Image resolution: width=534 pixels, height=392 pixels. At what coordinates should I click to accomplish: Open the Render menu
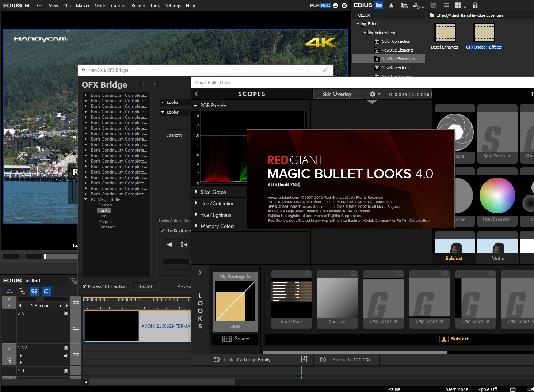pyautogui.click(x=138, y=6)
